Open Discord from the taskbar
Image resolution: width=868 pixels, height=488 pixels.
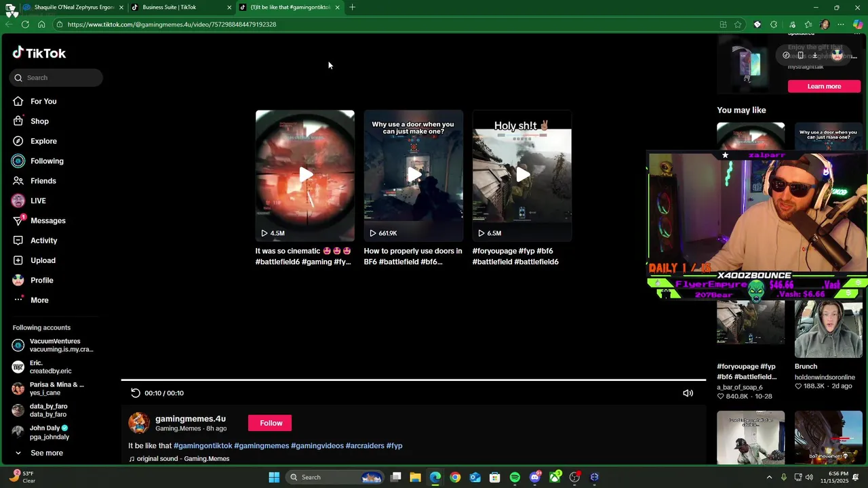535,477
